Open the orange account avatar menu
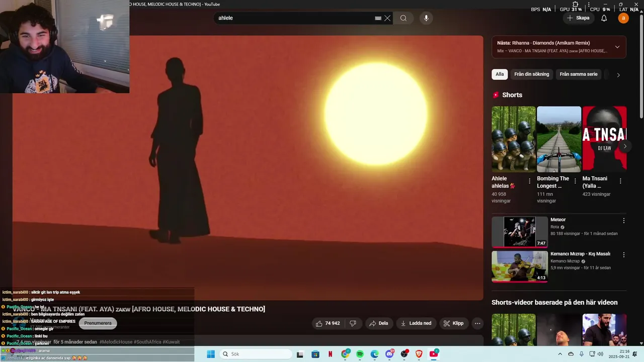 (623, 18)
